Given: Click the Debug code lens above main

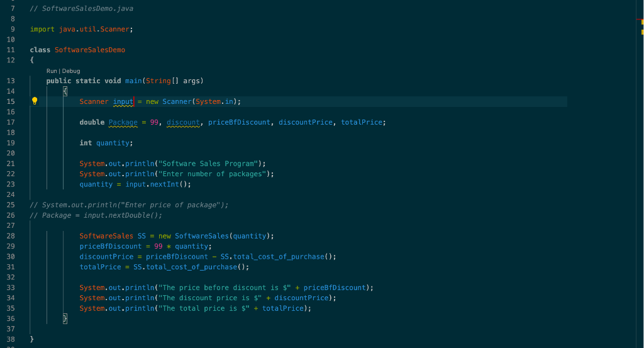Looking at the screenshot, I should [x=71, y=71].
